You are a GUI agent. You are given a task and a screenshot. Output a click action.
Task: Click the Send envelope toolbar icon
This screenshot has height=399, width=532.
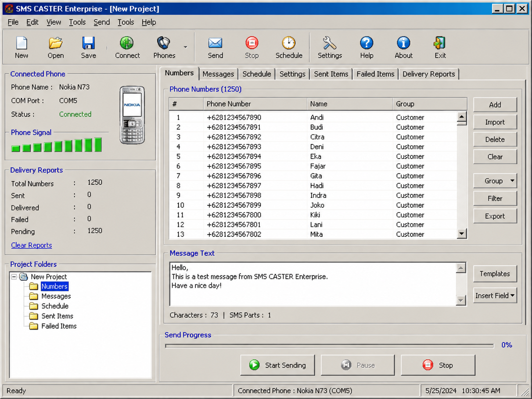click(215, 47)
